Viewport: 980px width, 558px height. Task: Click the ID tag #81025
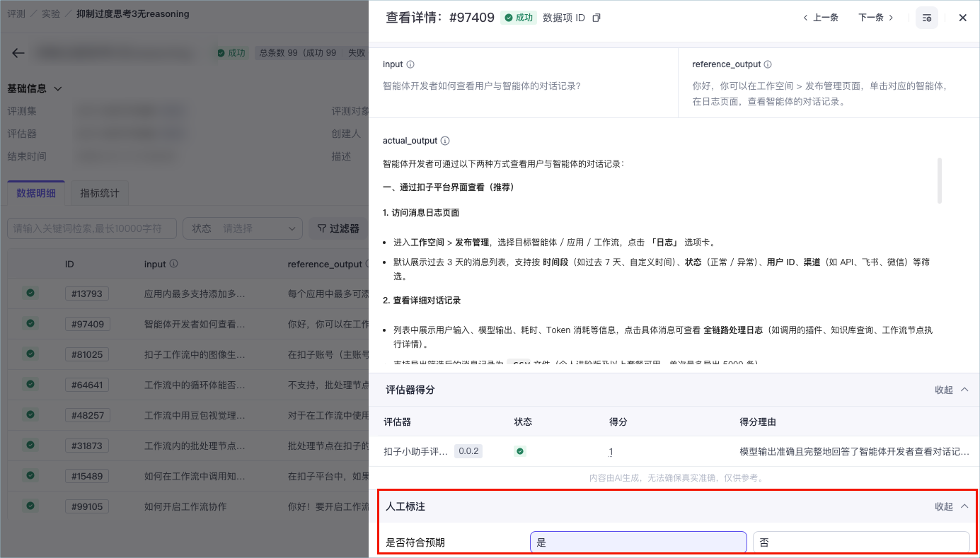point(86,354)
